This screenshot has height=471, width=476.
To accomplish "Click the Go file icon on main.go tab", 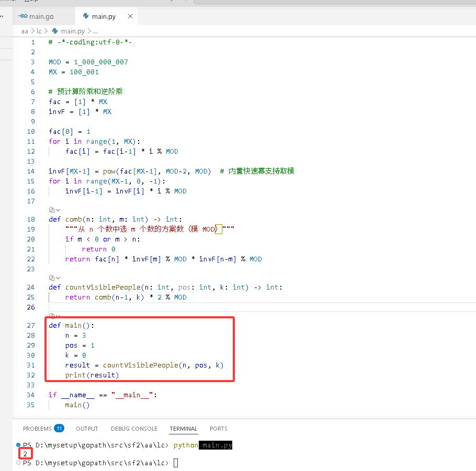I will (23, 16).
